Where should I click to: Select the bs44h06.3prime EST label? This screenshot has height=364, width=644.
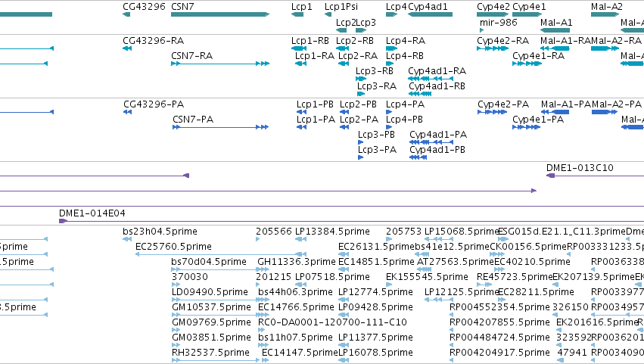point(295,293)
